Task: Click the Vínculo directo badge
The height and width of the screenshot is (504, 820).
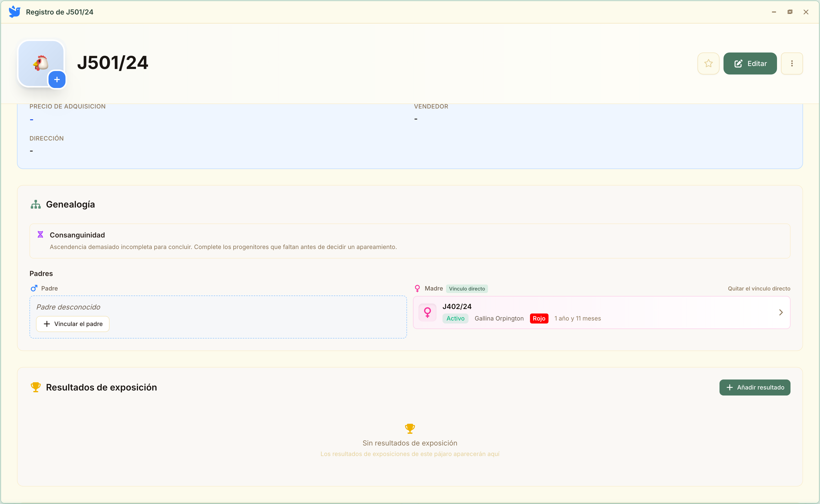Action: click(x=467, y=289)
